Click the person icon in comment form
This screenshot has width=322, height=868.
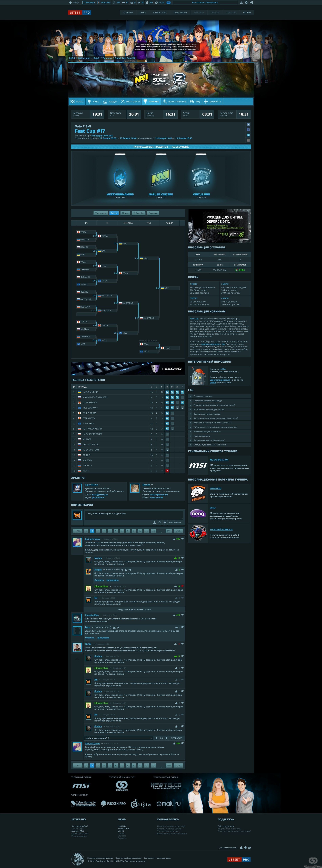click(155, 522)
